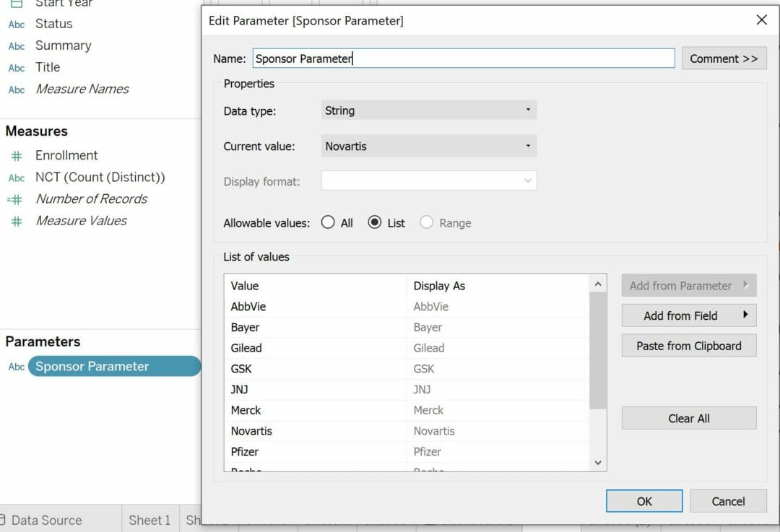Switch to the Sheet 1 tab
The width and height of the screenshot is (780, 532).
[x=149, y=520]
